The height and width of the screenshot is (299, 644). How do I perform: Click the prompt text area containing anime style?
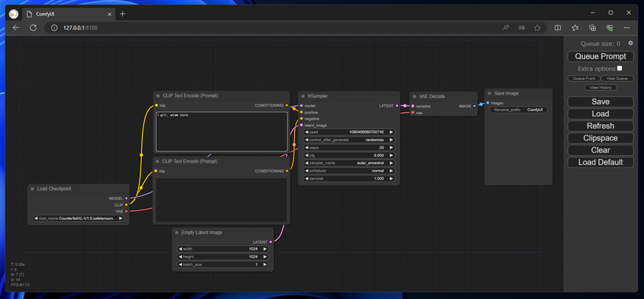click(x=222, y=132)
